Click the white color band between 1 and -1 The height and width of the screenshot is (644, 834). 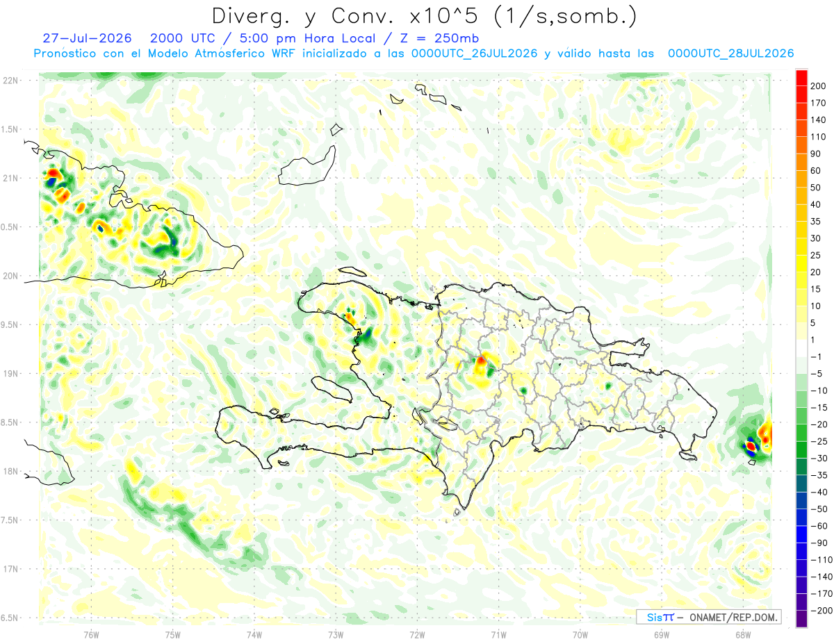(801, 348)
